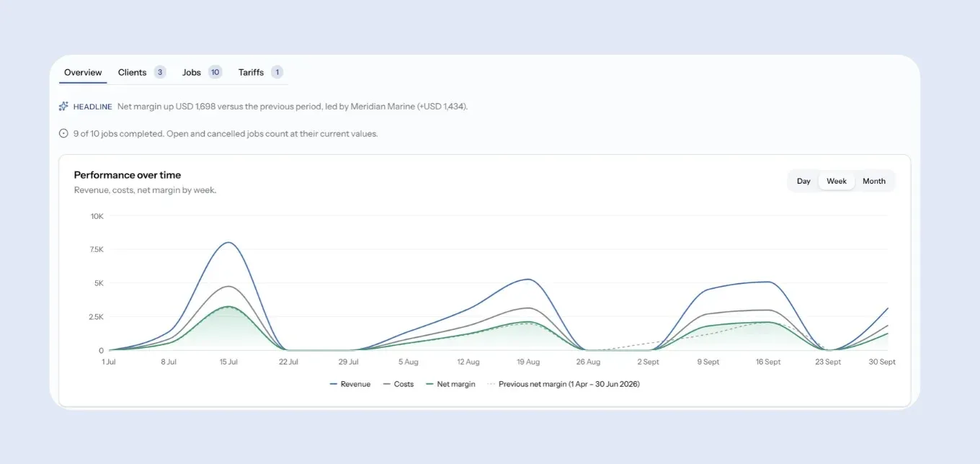Click the 22 Jul axis label

(x=288, y=362)
